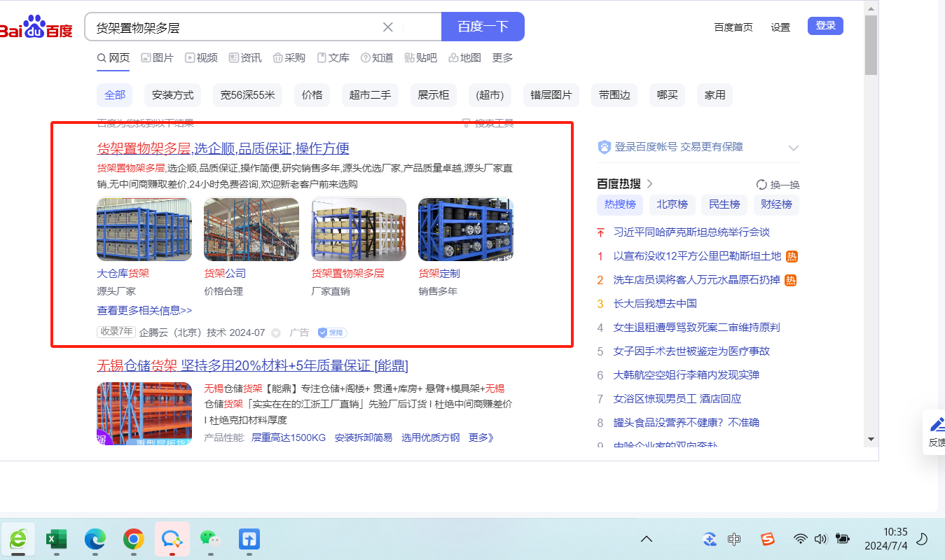The width and height of the screenshot is (945, 560).
Task: Filter results by 安装方式
Action: (x=173, y=95)
